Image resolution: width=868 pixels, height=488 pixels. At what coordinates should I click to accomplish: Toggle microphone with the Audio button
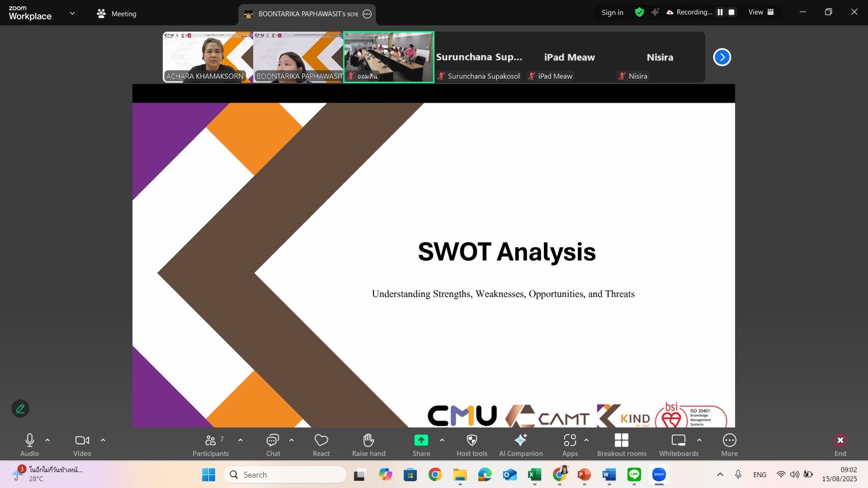click(x=30, y=445)
